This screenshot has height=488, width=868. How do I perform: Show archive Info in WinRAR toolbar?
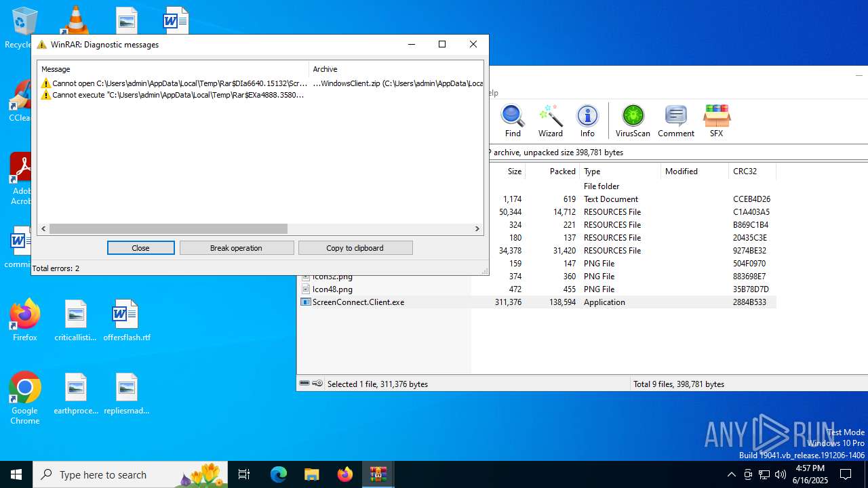(x=587, y=121)
